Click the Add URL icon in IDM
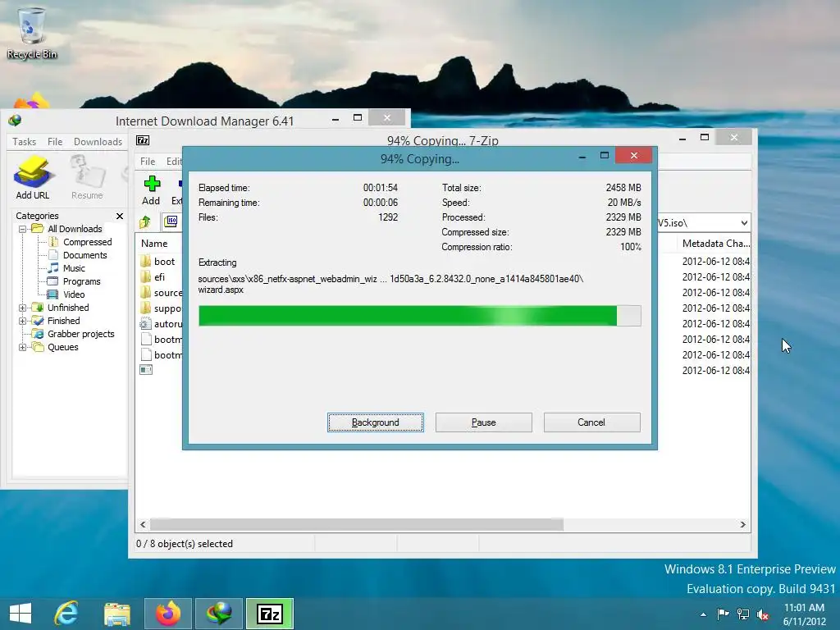The width and height of the screenshot is (840, 630). pos(33,177)
